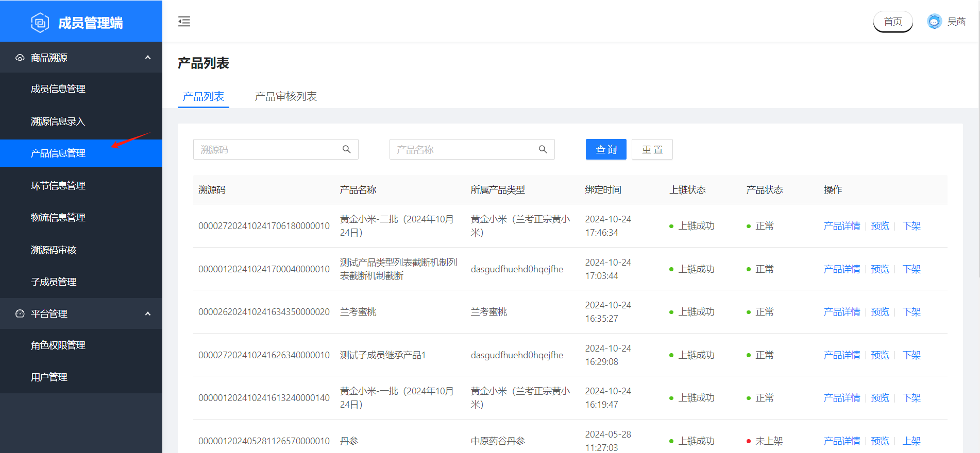The width and height of the screenshot is (980, 453).
Task: Collapse the 商品溯源 menu section
Action: (x=148, y=58)
